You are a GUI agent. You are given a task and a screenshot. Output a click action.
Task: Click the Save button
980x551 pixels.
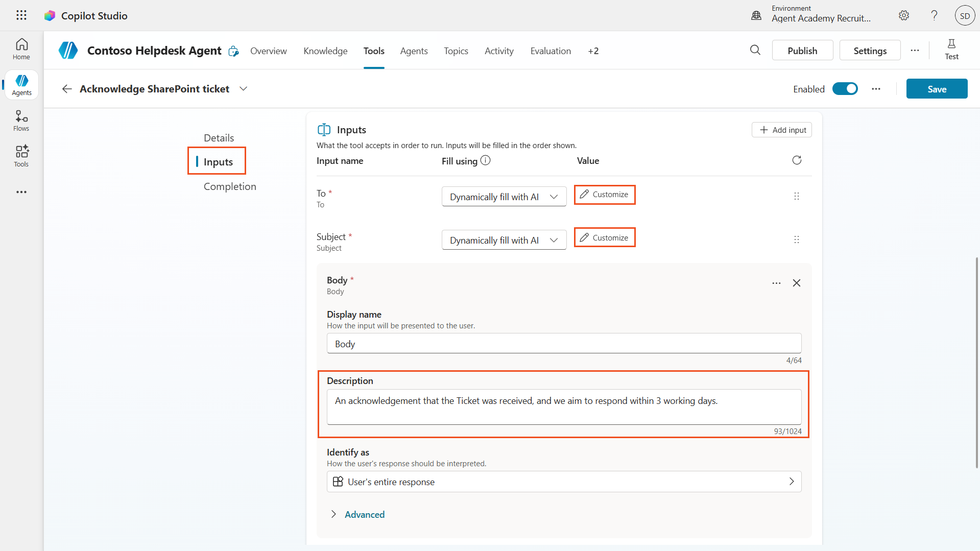[937, 89]
